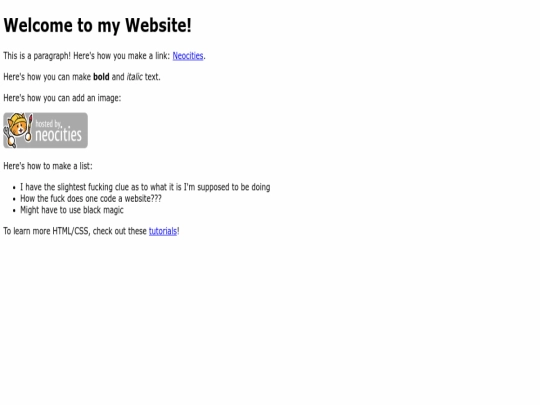Click the 'Here's how to make a list:' line
The height and width of the screenshot is (405, 540).
point(48,166)
